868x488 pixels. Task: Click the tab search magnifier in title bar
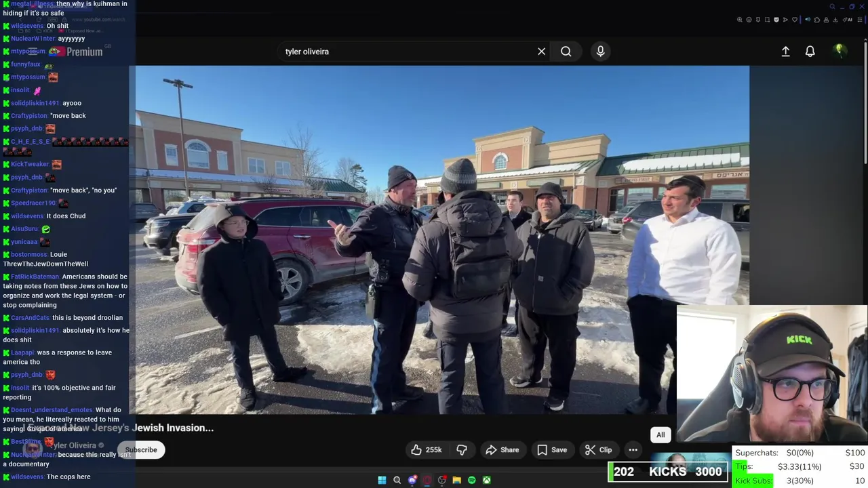(832, 7)
